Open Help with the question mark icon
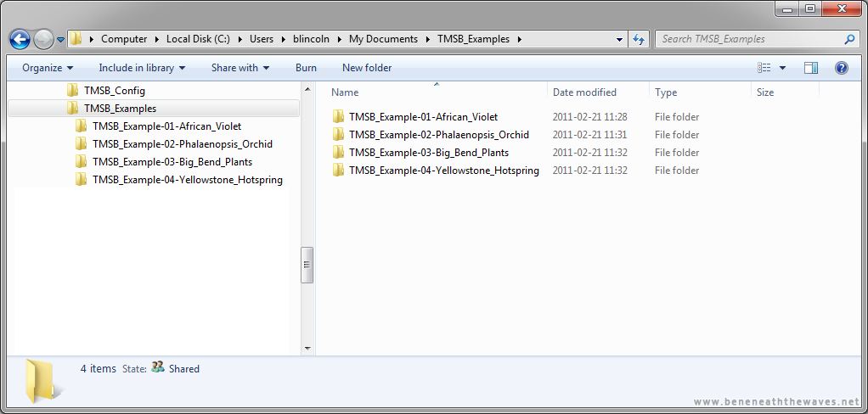 coord(842,68)
